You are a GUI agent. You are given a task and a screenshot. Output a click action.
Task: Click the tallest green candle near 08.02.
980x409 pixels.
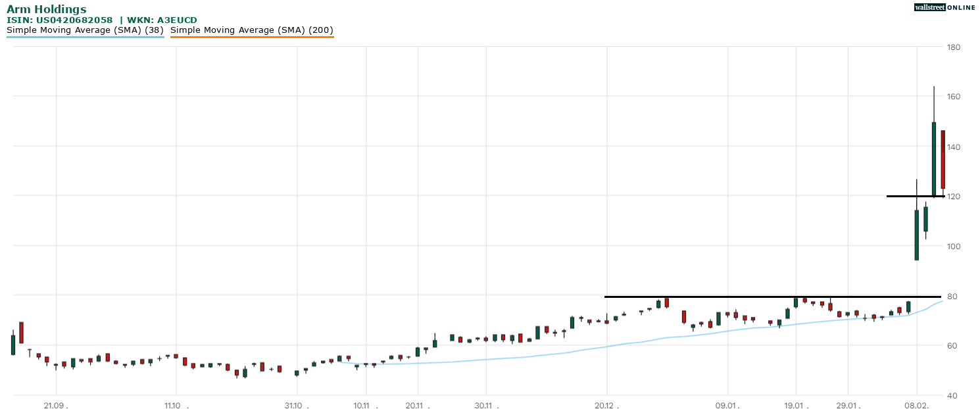coord(933,158)
